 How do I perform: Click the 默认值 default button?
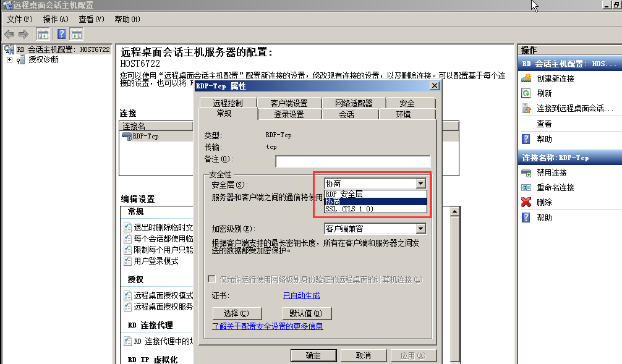(x=307, y=313)
